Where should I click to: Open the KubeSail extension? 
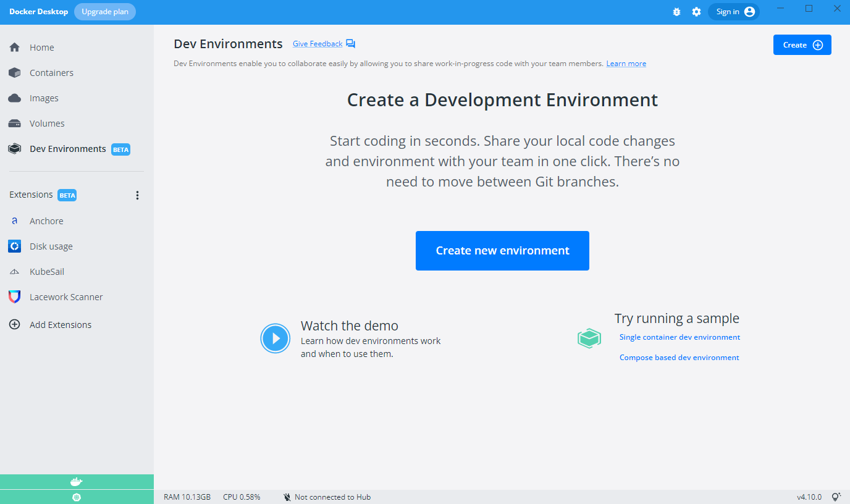point(46,272)
